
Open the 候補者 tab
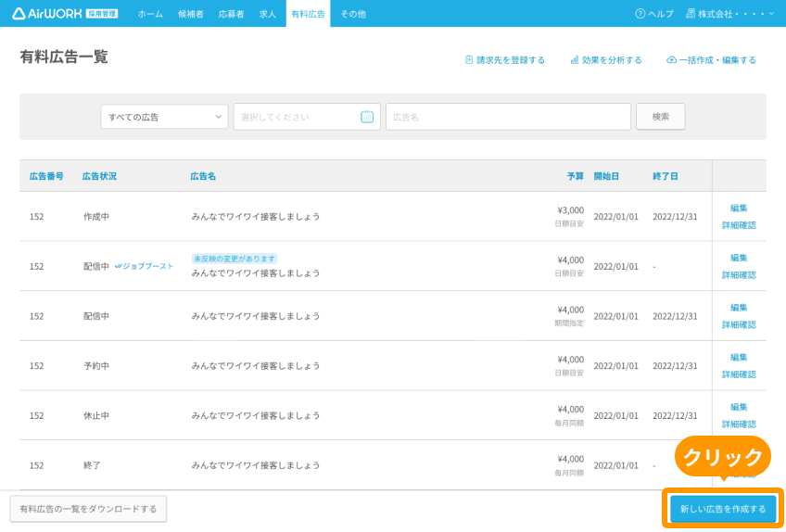tap(191, 14)
